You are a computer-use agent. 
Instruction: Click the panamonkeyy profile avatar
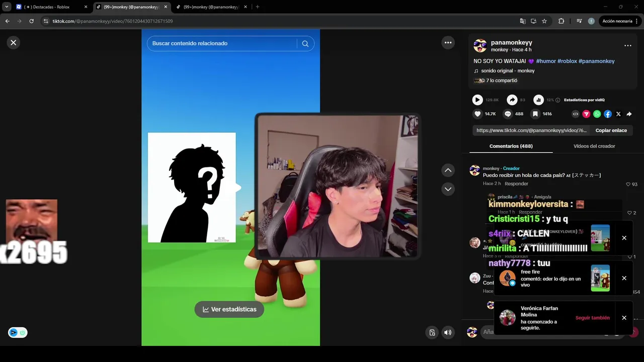[x=480, y=46]
